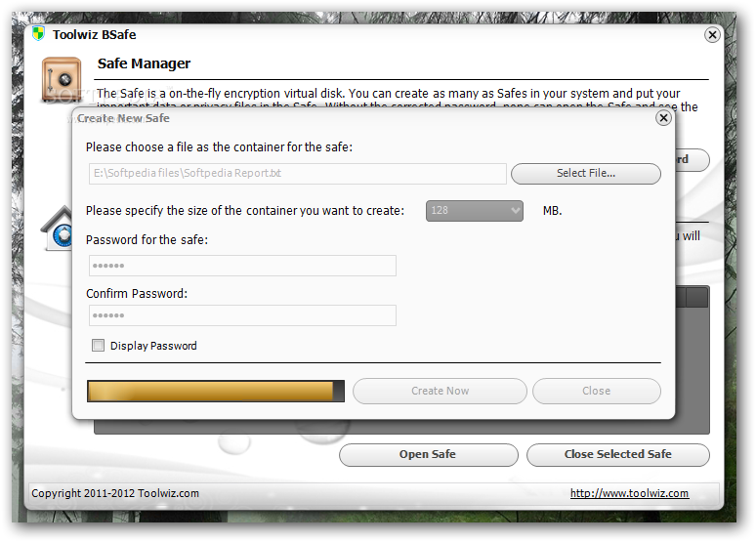Click the Copyright 2011-2012 Toolwiz.com text
The height and width of the screenshot is (542, 756).
(x=115, y=493)
